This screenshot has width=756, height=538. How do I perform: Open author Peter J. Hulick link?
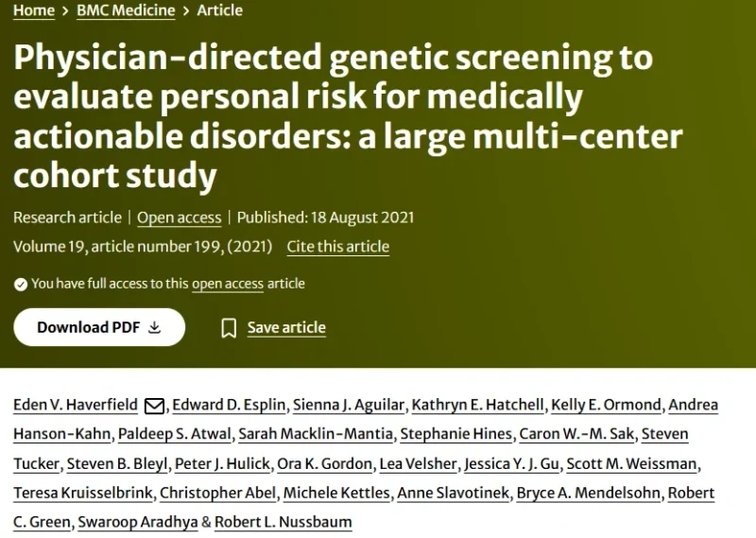pos(222,463)
